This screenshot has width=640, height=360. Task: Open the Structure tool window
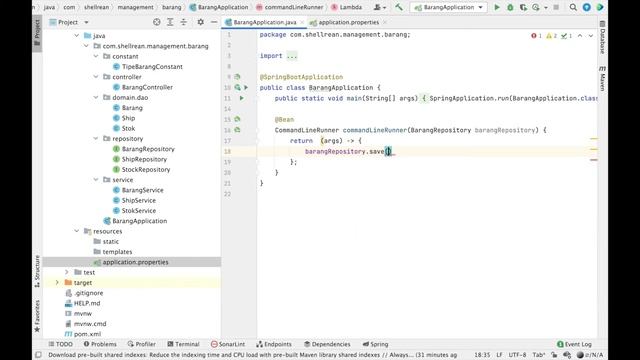point(37,271)
